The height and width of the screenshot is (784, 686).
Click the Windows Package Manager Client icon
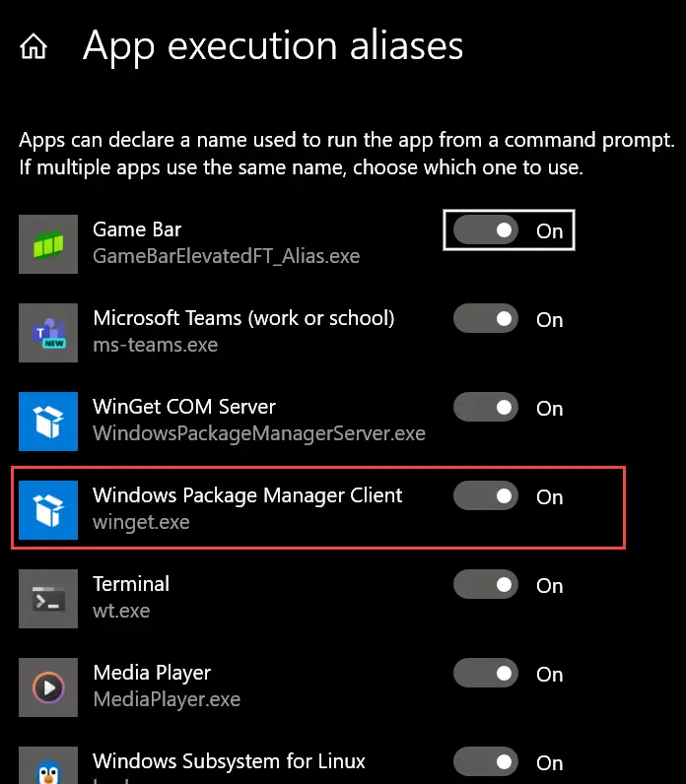pyautogui.click(x=48, y=509)
